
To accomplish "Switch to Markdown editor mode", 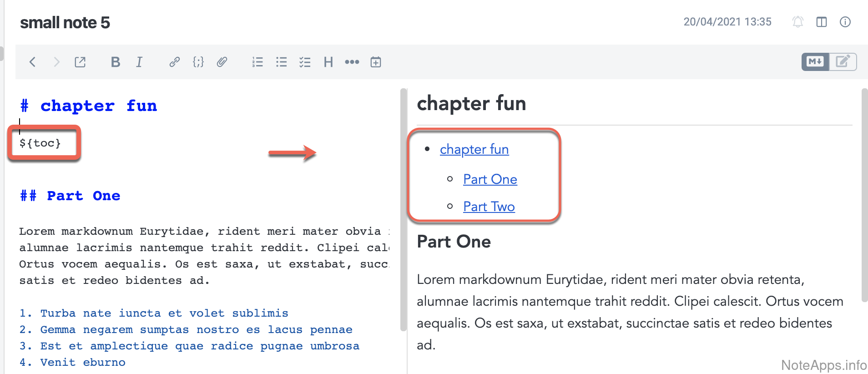I will [815, 61].
